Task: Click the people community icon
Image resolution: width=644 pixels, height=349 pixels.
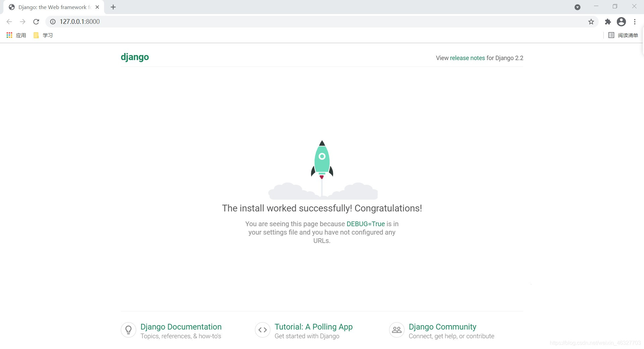Action: click(397, 330)
